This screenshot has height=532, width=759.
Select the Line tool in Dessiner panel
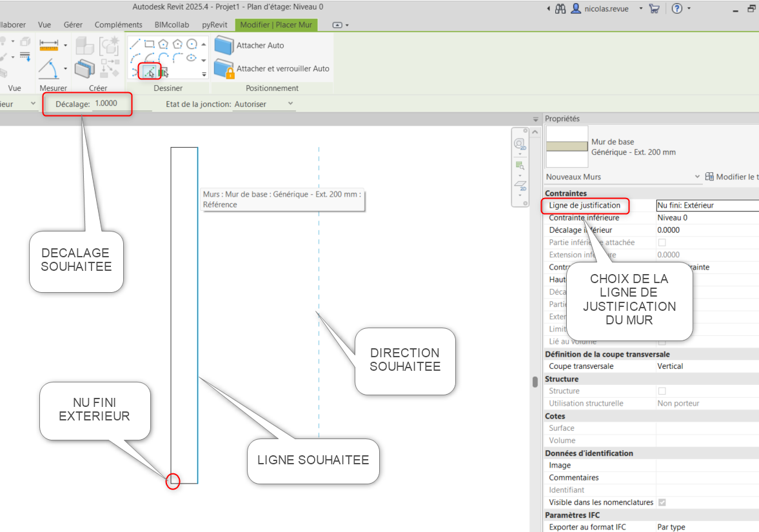(135, 44)
